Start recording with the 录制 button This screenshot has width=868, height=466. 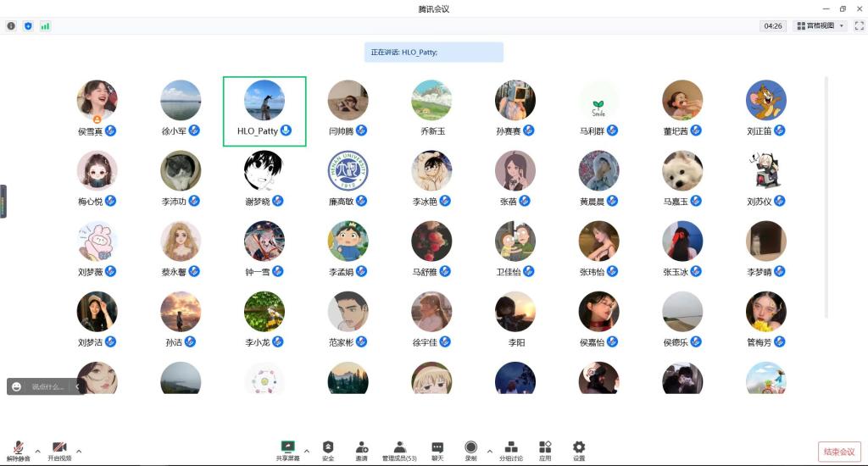tap(470, 450)
